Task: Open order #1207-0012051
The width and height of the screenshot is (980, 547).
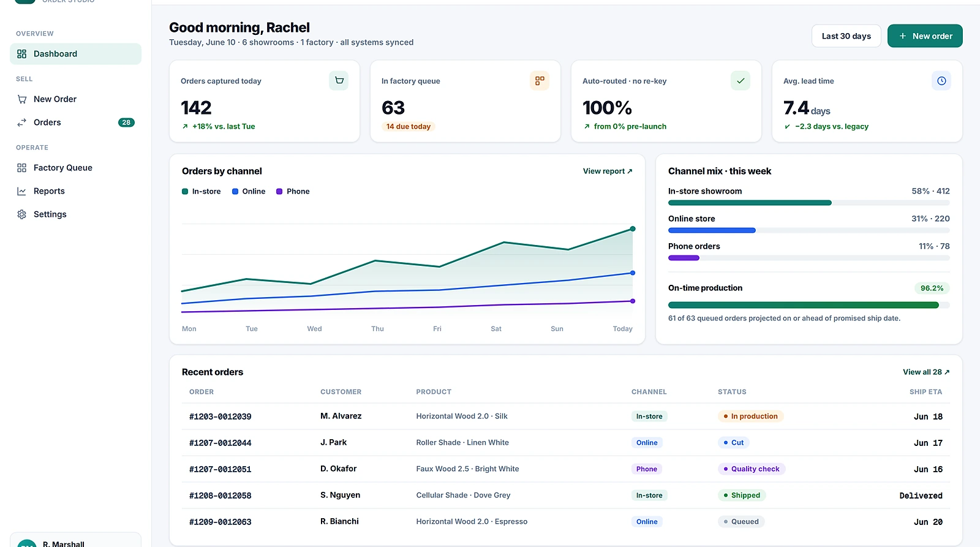Action: click(x=221, y=469)
